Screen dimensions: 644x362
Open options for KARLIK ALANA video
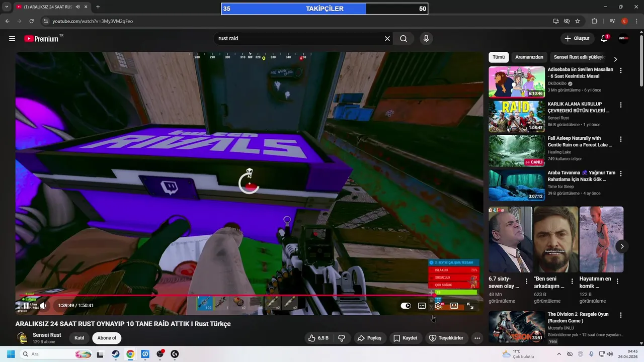pos(621,105)
